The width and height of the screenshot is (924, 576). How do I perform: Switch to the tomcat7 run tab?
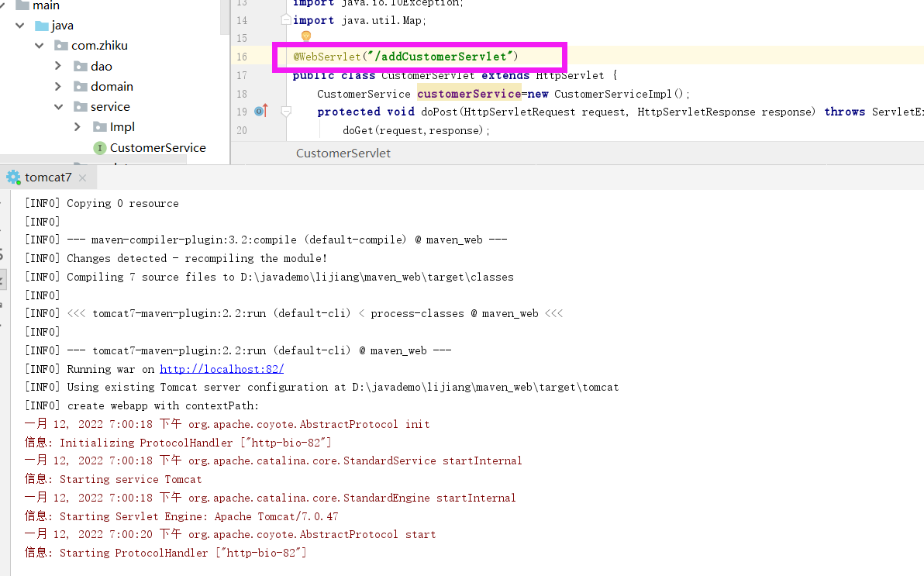(48, 177)
